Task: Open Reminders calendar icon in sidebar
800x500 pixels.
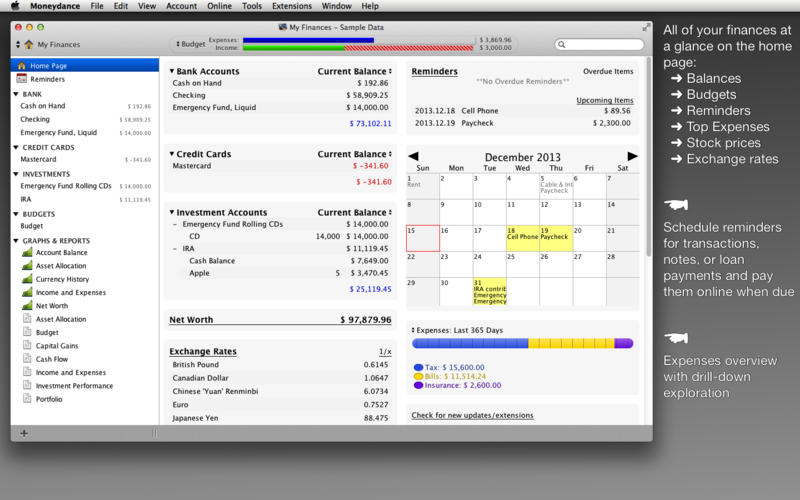Action: click(x=21, y=79)
